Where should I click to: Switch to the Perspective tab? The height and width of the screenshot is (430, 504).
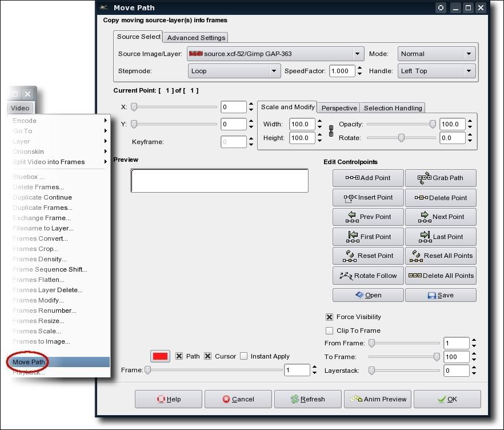pos(339,108)
